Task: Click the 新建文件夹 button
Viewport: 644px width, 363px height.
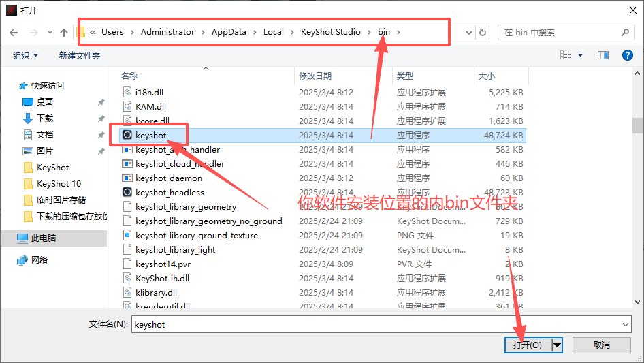Action: (79, 55)
